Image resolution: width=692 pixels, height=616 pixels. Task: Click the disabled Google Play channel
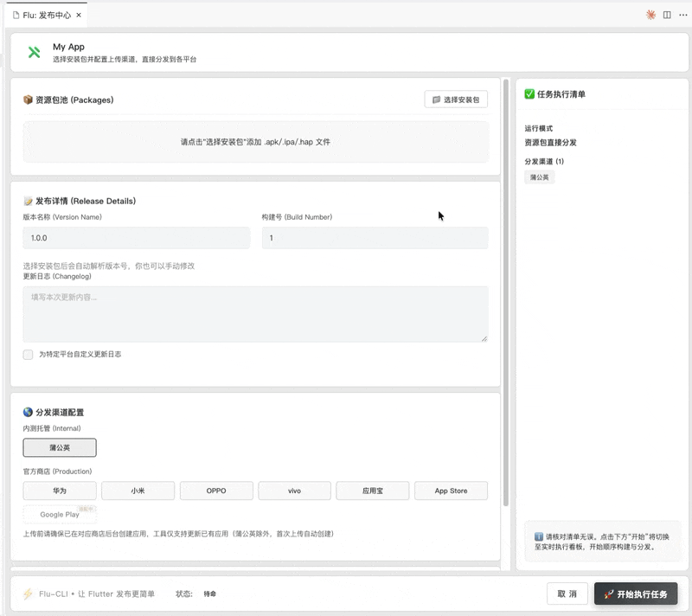pyautogui.click(x=60, y=515)
